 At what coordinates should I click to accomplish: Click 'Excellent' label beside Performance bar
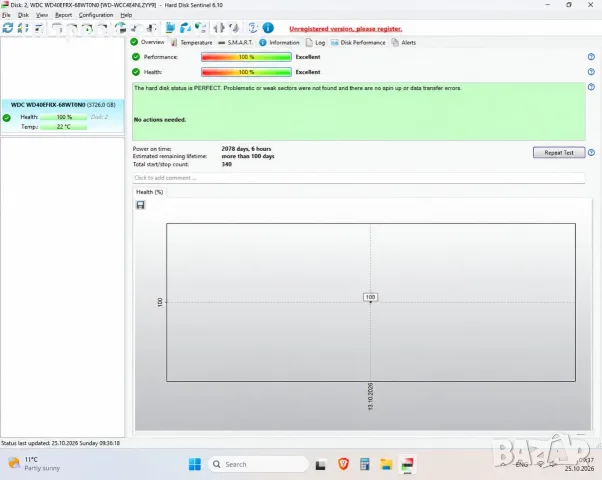[308, 57]
